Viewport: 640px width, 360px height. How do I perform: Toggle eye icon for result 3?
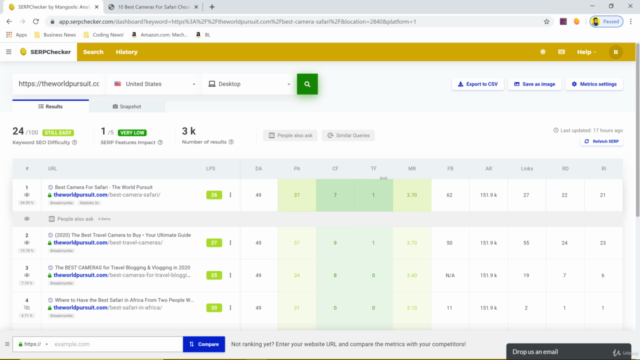[27, 276]
